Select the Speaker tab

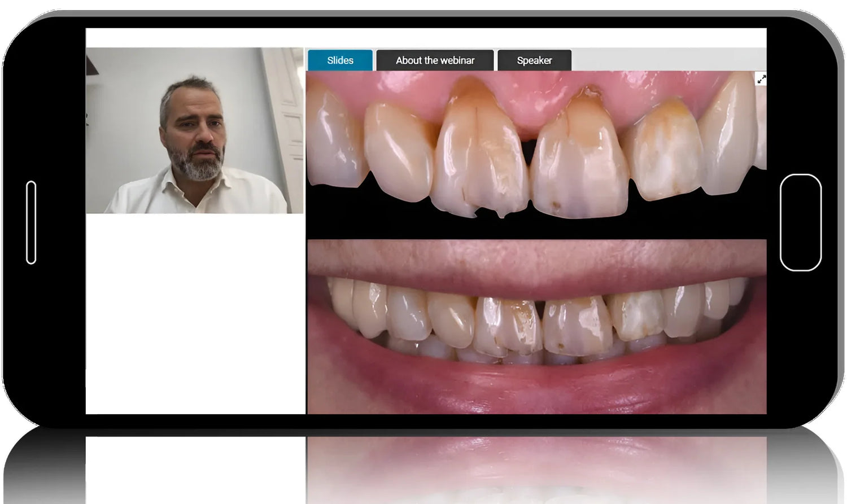pyautogui.click(x=534, y=60)
